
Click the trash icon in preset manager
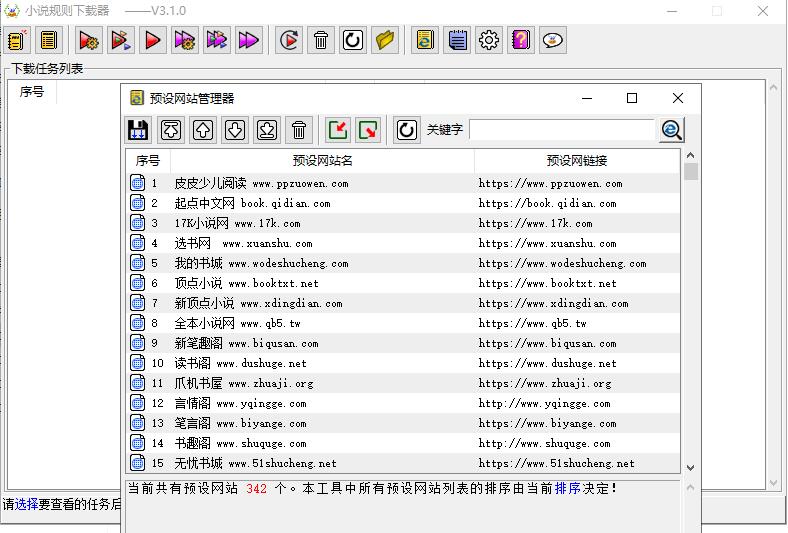(x=299, y=130)
